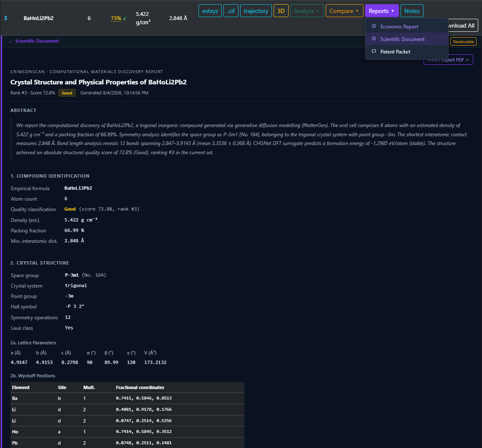Click the BaHoLi2Pb2 compound name in the row
Viewport: 482px width, 448px height.
(x=39, y=18)
